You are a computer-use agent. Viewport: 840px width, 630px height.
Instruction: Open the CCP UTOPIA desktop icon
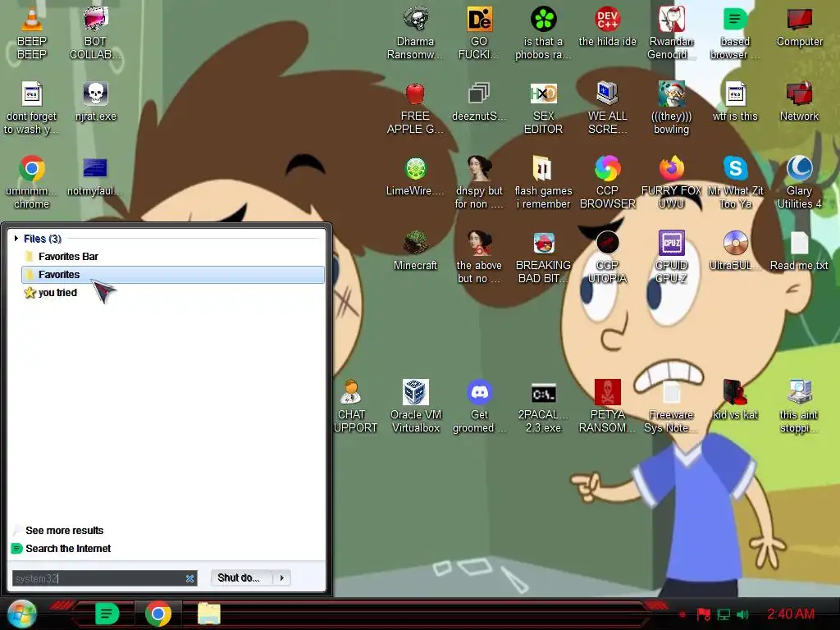tap(608, 243)
